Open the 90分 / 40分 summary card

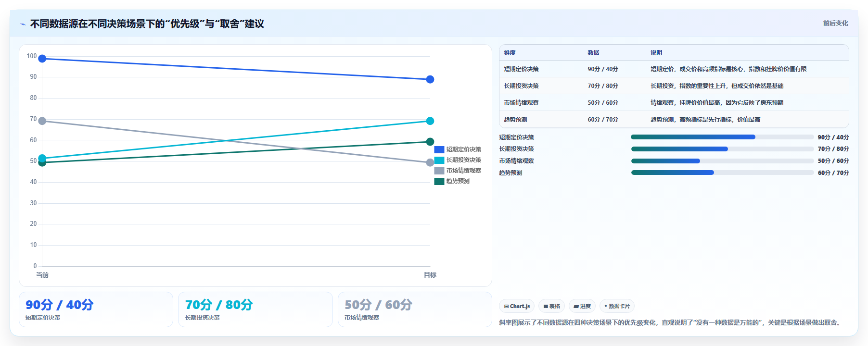tap(96, 309)
